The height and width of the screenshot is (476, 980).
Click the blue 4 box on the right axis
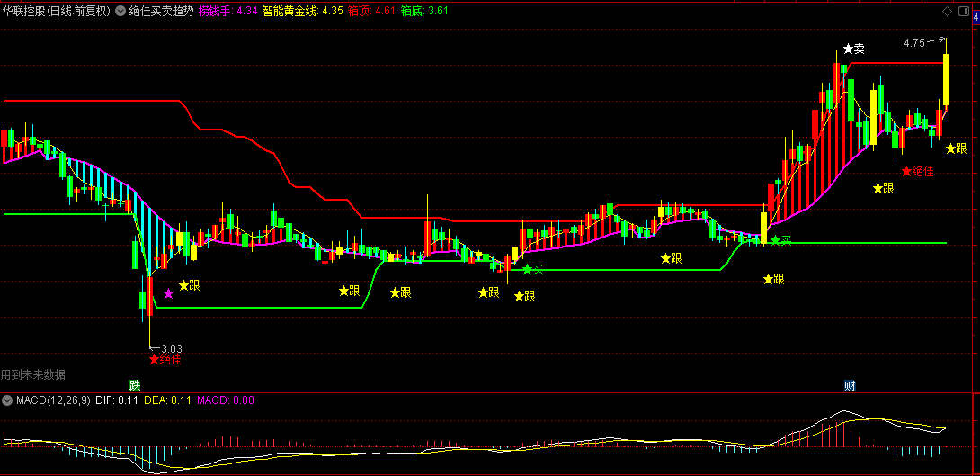click(976, 18)
